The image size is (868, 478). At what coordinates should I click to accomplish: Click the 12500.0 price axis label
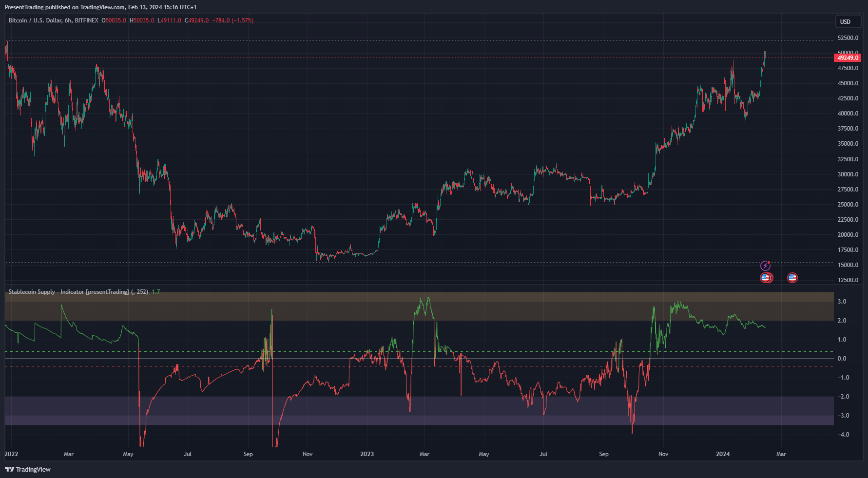[x=848, y=280]
